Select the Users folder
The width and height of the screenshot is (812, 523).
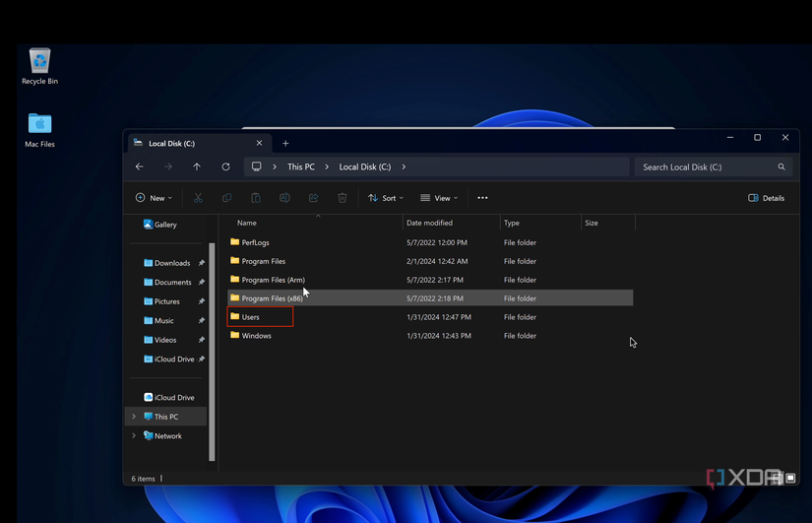(251, 317)
